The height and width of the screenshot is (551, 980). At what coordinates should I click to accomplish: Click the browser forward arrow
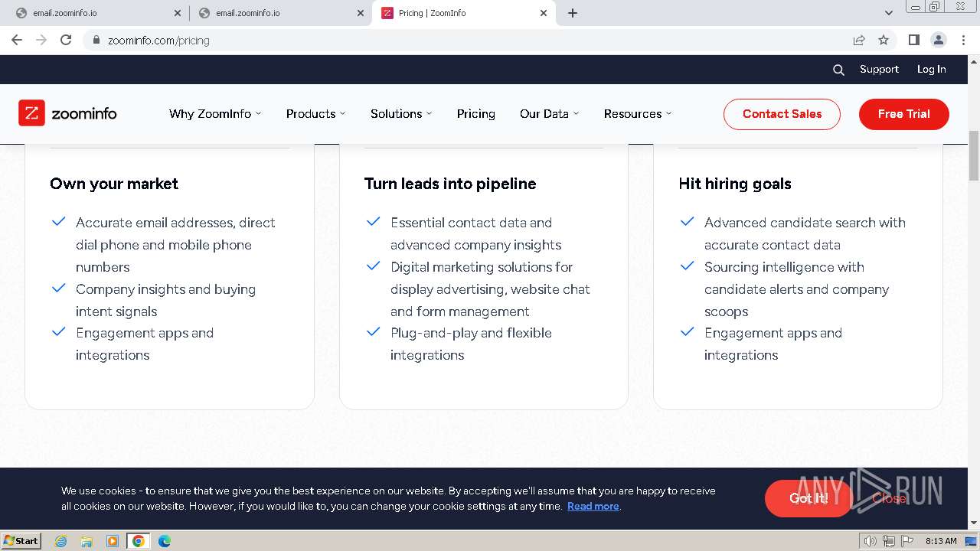tap(41, 40)
